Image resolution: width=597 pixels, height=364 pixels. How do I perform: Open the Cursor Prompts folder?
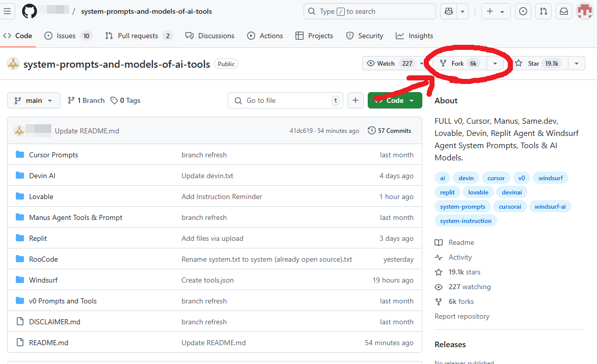point(53,154)
